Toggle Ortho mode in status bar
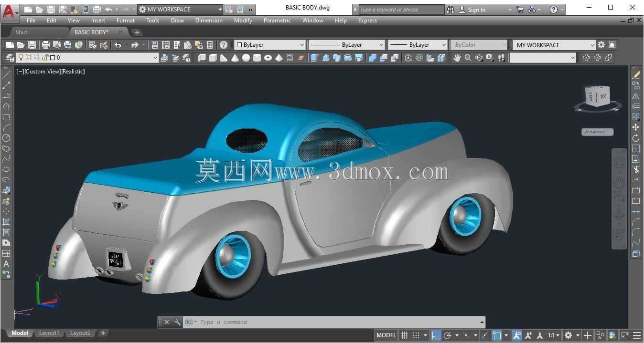 (436, 335)
